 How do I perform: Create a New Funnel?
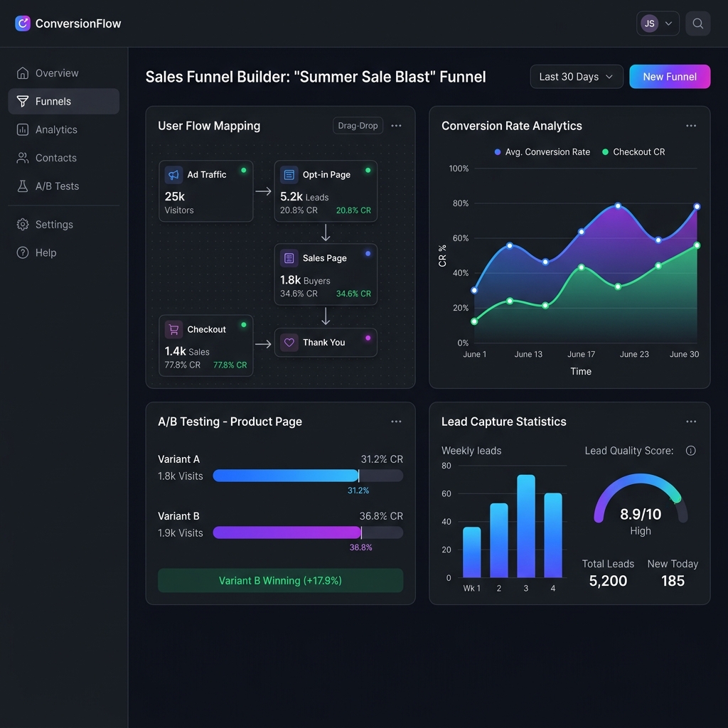670,77
